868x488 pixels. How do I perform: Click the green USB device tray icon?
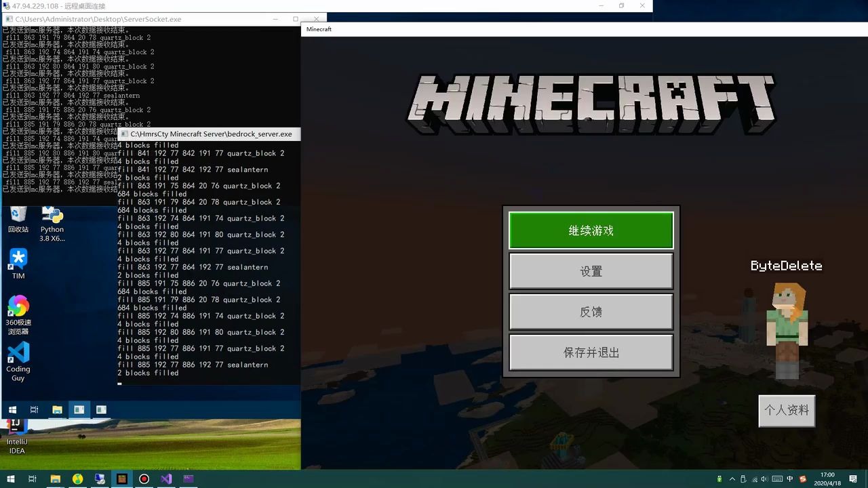click(719, 479)
